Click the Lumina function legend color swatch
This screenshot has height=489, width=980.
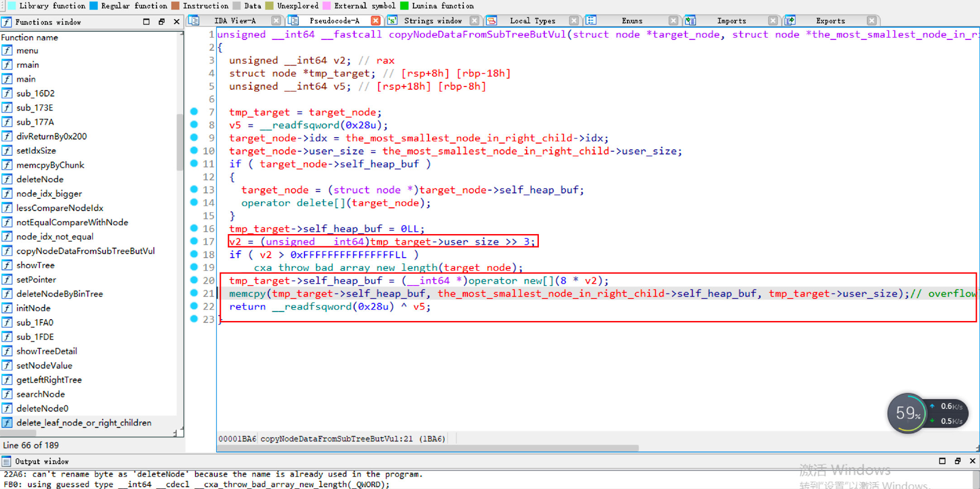(x=404, y=5)
